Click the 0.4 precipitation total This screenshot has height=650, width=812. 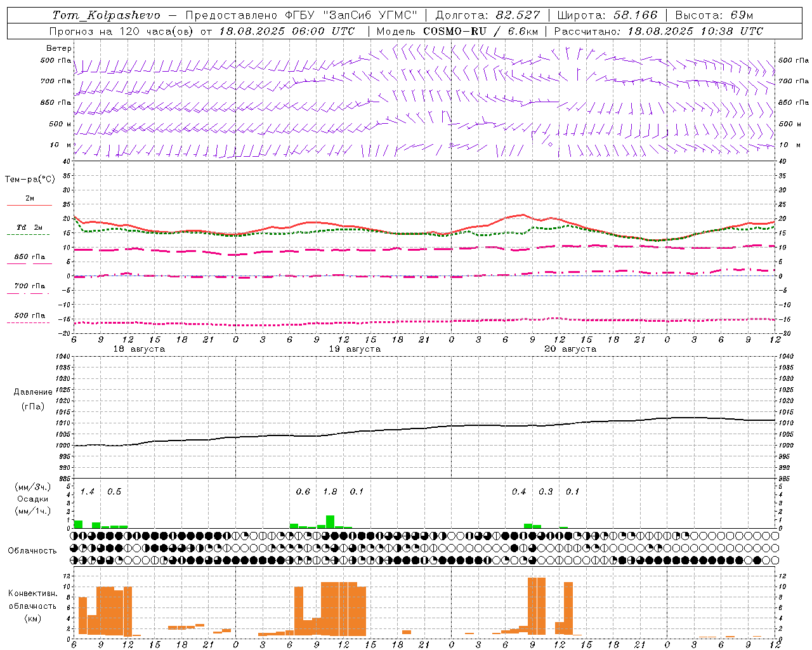[x=519, y=492]
